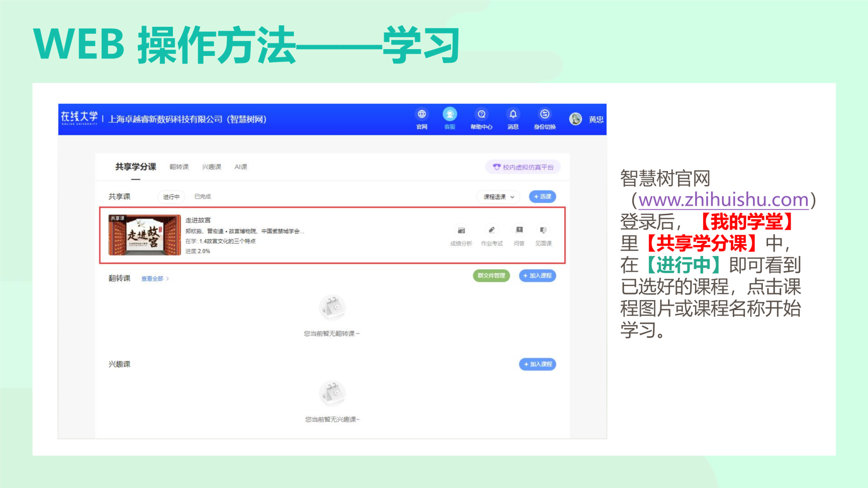Select the 进行中 filter
Image resolution: width=868 pixels, height=488 pixels.
pyautogui.click(x=171, y=197)
